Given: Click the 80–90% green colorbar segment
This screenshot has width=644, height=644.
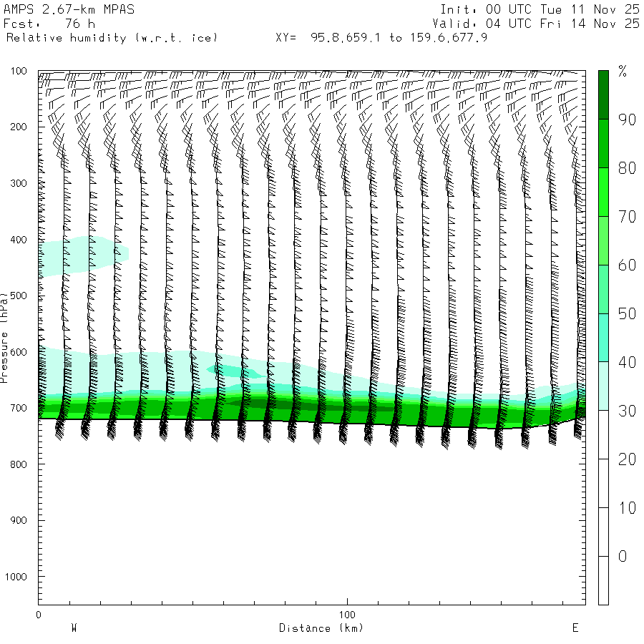Looking at the screenshot, I should [603, 143].
